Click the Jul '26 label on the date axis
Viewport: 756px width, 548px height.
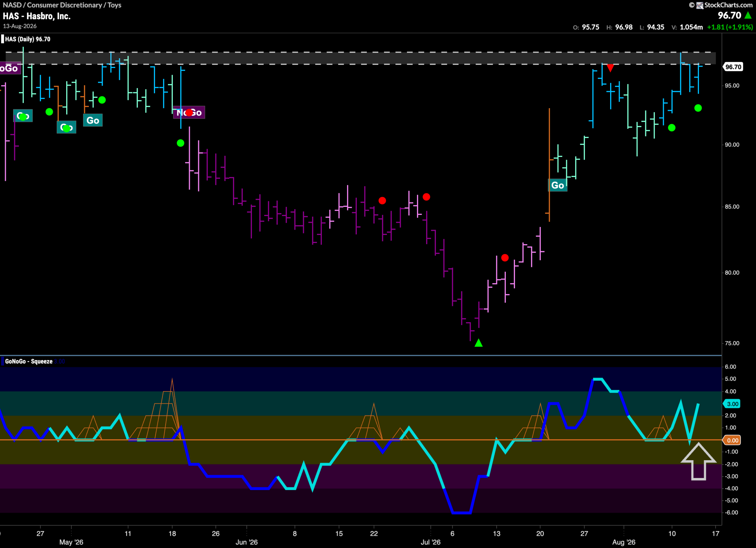[x=431, y=542]
